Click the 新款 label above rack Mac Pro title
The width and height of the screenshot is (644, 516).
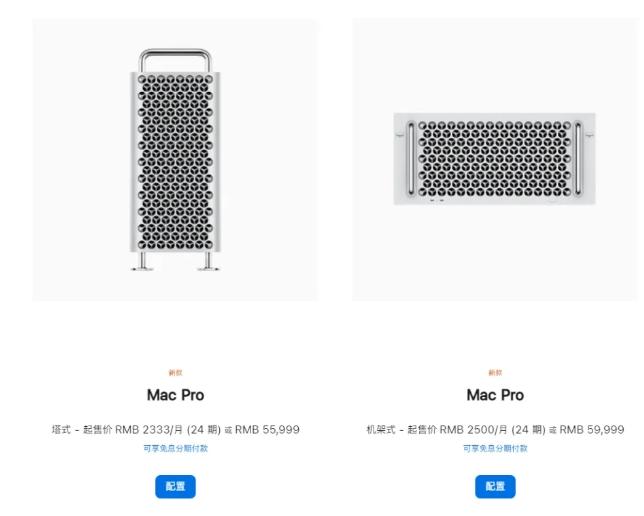tap(495, 372)
